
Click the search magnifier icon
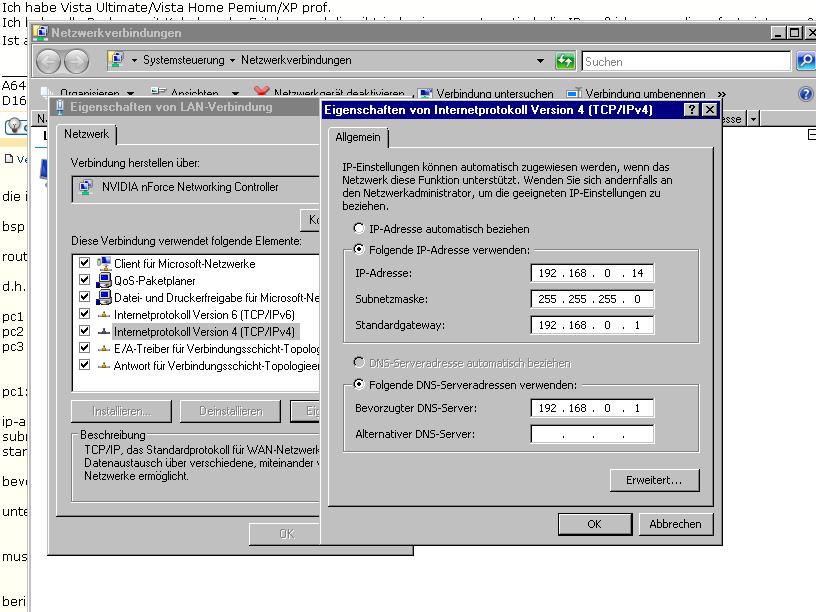[x=805, y=61]
